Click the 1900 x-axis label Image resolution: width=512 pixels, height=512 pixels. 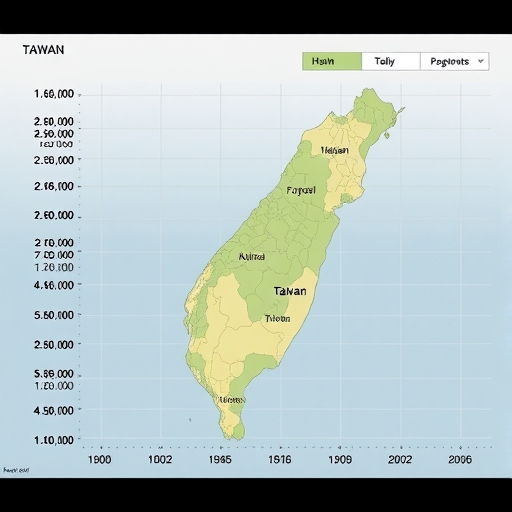(99, 460)
